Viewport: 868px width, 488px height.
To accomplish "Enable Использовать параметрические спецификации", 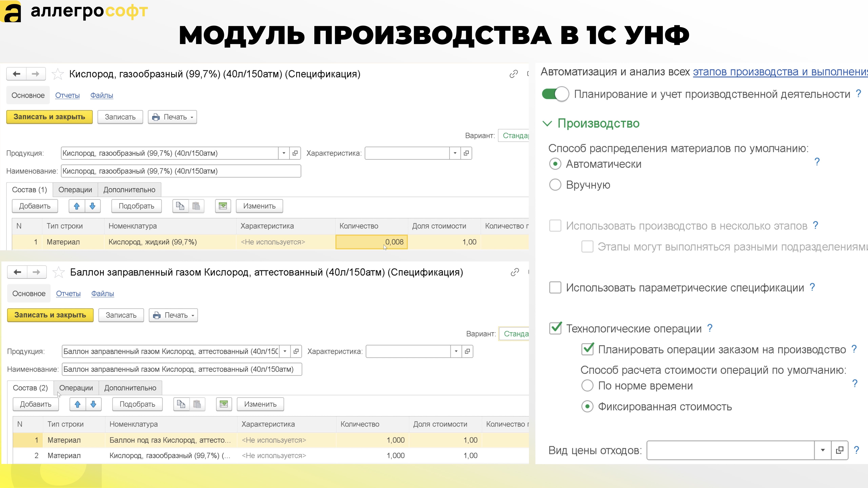I will pos(555,288).
